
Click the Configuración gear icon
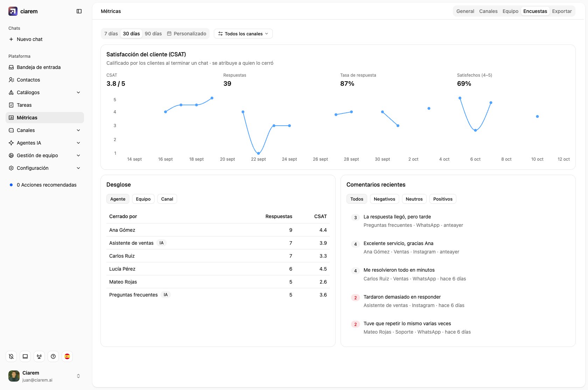coord(11,168)
